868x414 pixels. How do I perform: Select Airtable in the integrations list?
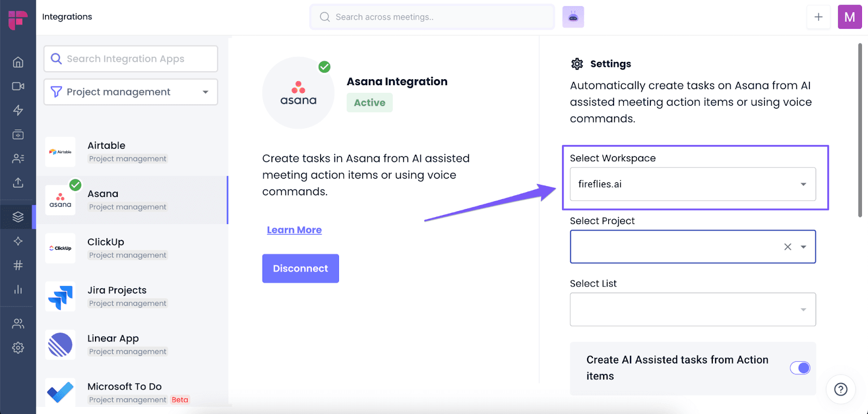(132, 152)
